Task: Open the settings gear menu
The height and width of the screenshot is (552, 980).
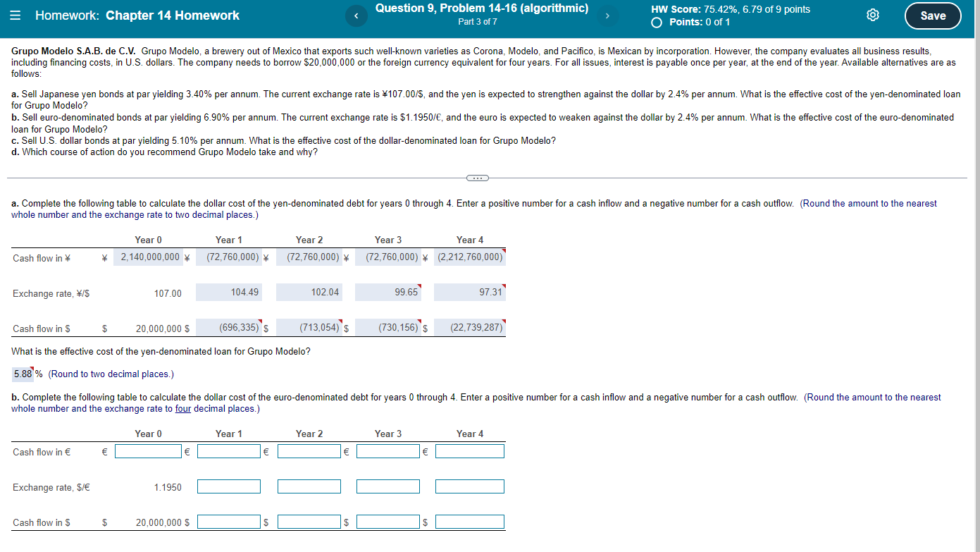Action: (873, 14)
